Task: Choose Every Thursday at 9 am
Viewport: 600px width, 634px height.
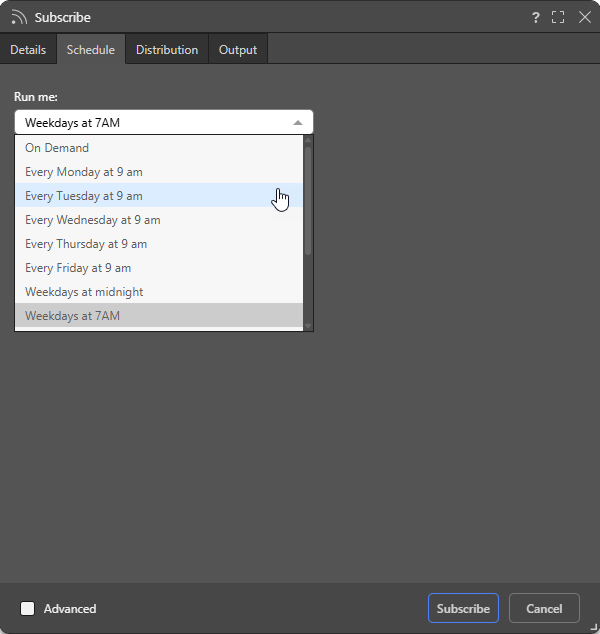Action: (159, 244)
